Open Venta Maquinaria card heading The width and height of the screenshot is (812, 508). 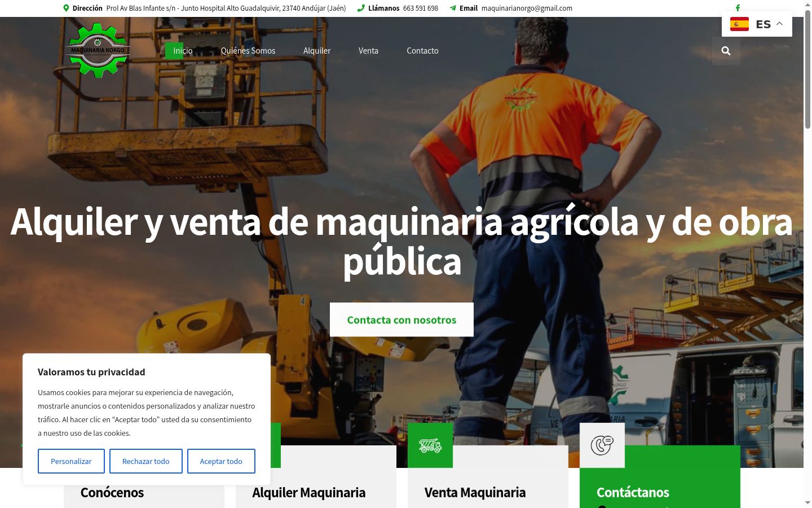pyautogui.click(x=475, y=493)
